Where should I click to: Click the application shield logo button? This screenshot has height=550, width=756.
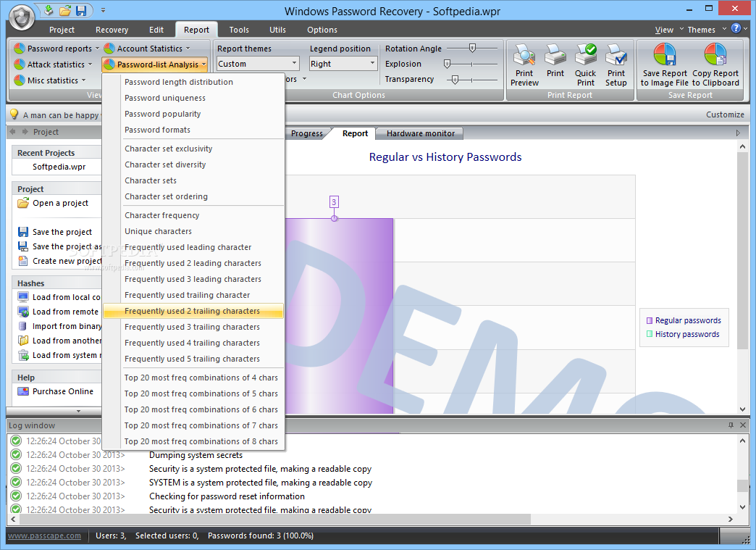pos(22,17)
